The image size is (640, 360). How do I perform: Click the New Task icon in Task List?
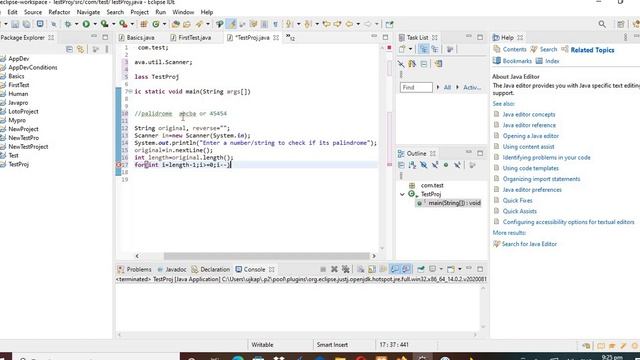[x=402, y=49]
